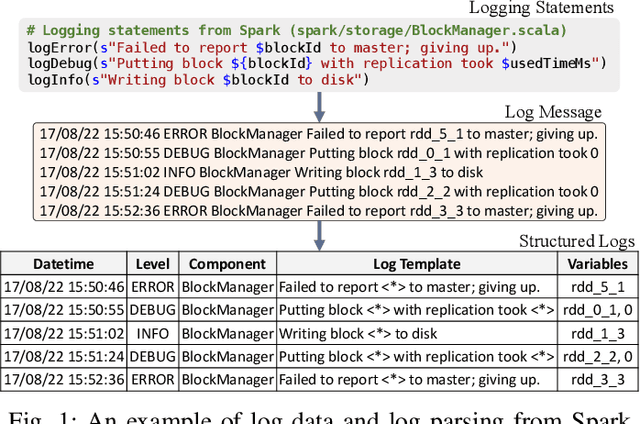Click the 'Log Message' heading
This screenshot has width=640, height=424.
(x=553, y=112)
